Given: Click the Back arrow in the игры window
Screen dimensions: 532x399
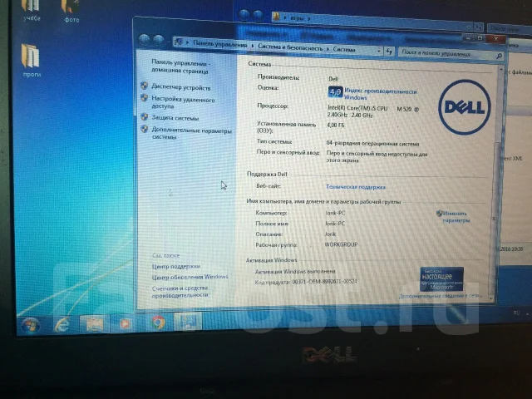Looking at the screenshot, I should click(244, 15).
